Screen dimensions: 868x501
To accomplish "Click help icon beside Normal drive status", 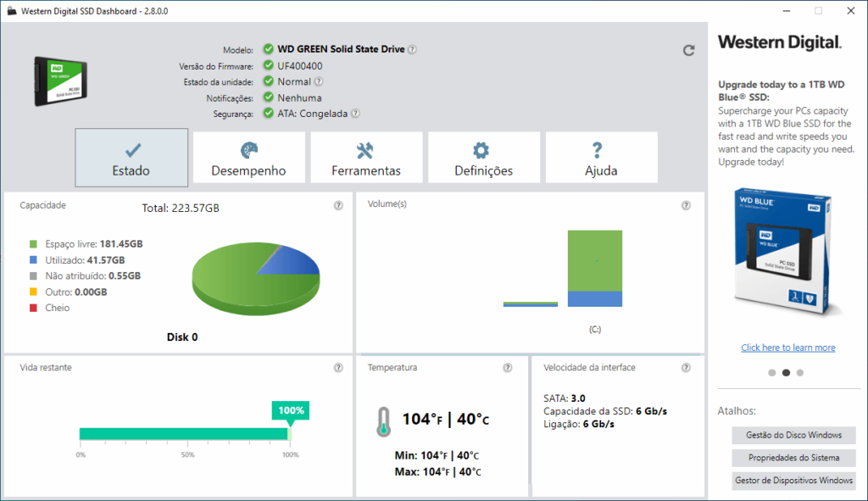I will point(319,81).
